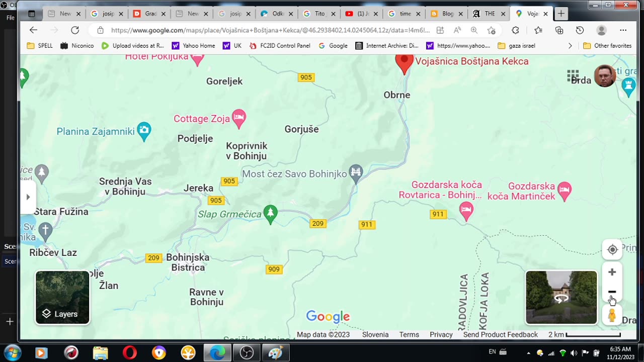
Task: Open the Opera icon in the taskbar
Action: (x=130, y=353)
